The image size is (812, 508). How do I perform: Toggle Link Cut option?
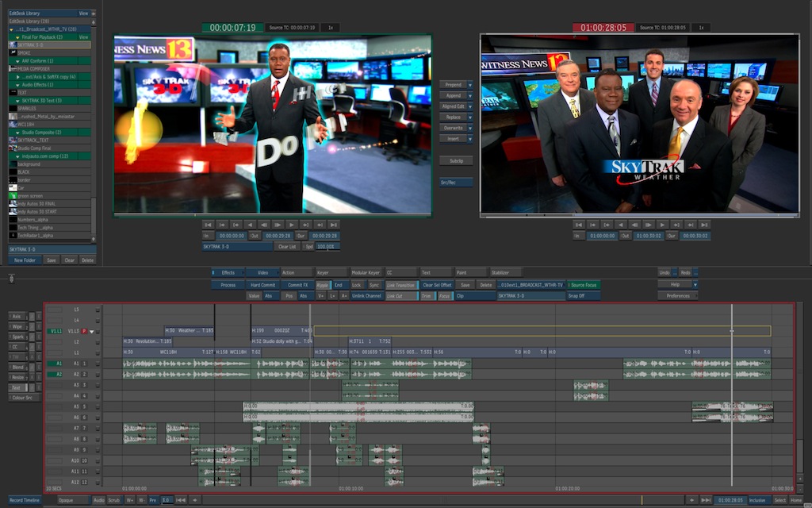[402, 296]
